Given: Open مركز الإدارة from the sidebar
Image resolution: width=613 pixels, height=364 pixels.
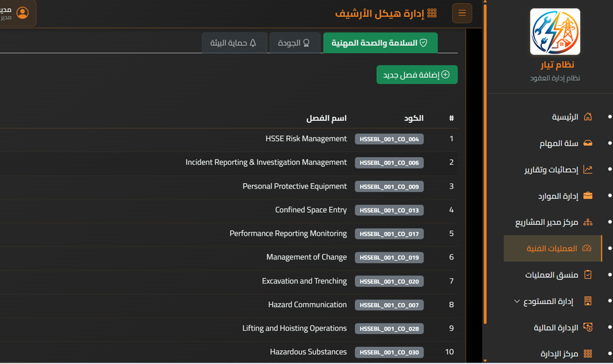Looking at the screenshot, I should point(559,354).
